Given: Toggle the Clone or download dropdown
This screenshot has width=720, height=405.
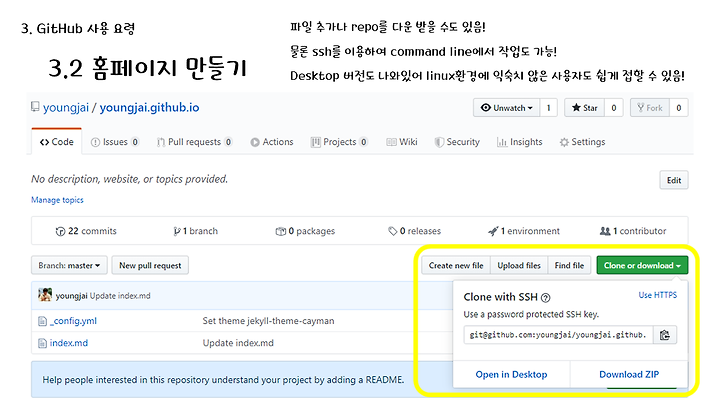Looking at the screenshot, I should click(x=642, y=265).
